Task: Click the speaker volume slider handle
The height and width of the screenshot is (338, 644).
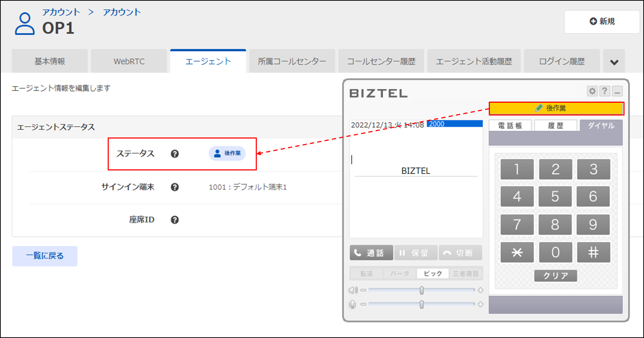Action: (422, 291)
